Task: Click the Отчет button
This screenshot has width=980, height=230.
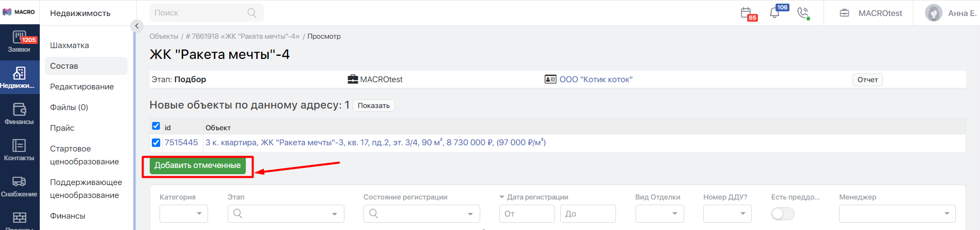Action: (x=867, y=80)
